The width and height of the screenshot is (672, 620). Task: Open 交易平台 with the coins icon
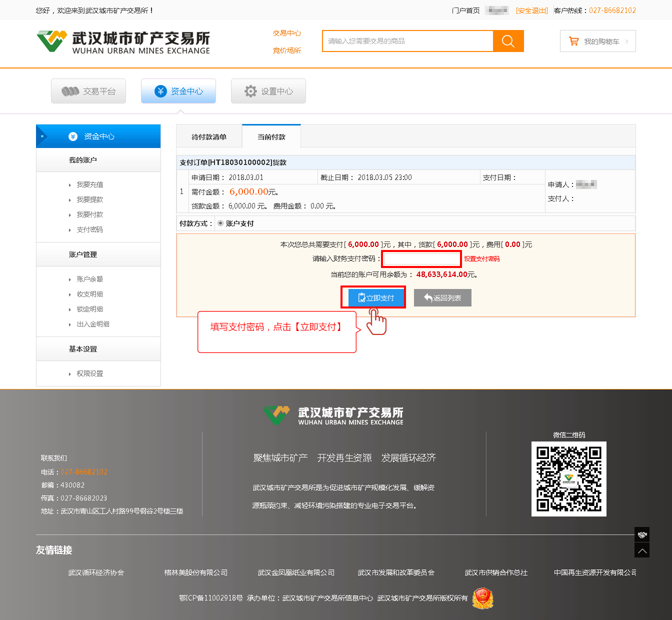pyautogui.click(x=88, y=91)
